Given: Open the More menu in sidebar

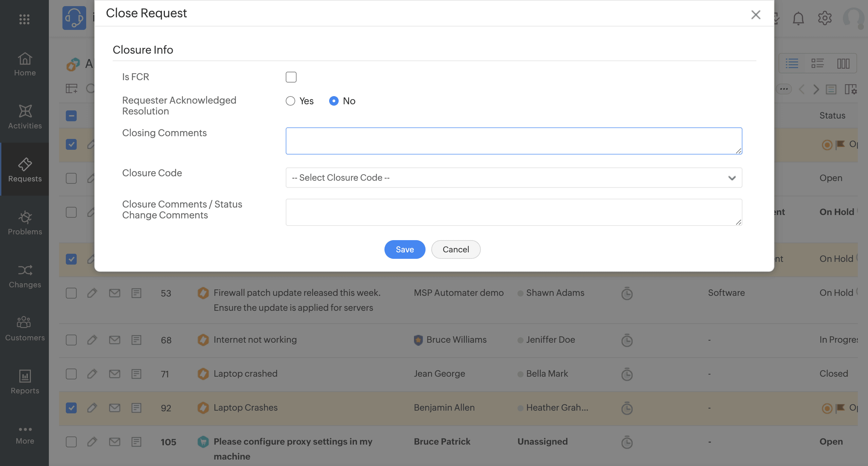Looking at the screenshot, I should (x=25, y=435).
